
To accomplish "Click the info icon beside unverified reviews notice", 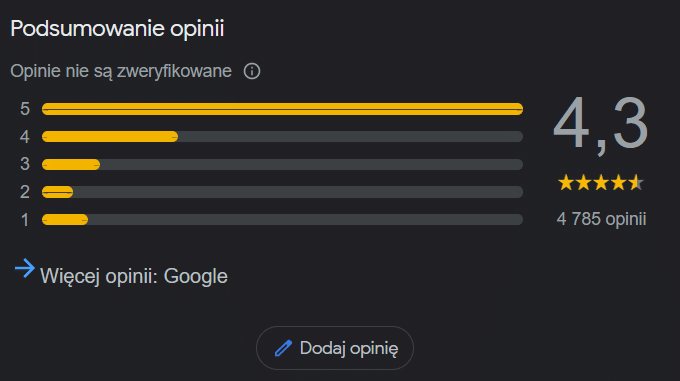I will click(x=252, y=71).
